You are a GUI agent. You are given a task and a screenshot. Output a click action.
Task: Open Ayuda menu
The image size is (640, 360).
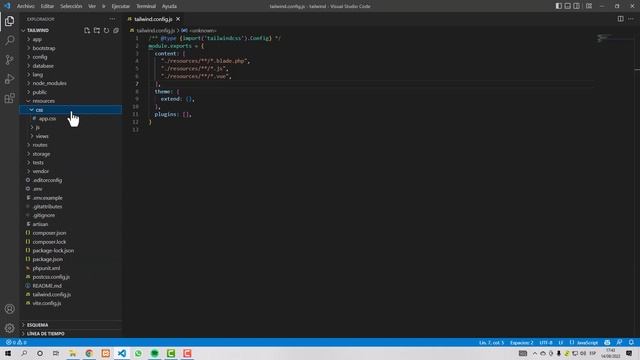169,6
